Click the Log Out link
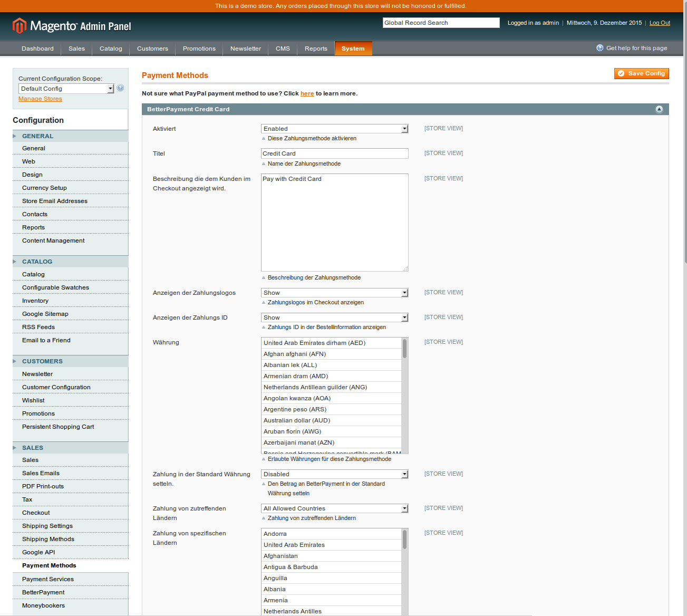Screen dimensions: 687x616 point(660,23)
